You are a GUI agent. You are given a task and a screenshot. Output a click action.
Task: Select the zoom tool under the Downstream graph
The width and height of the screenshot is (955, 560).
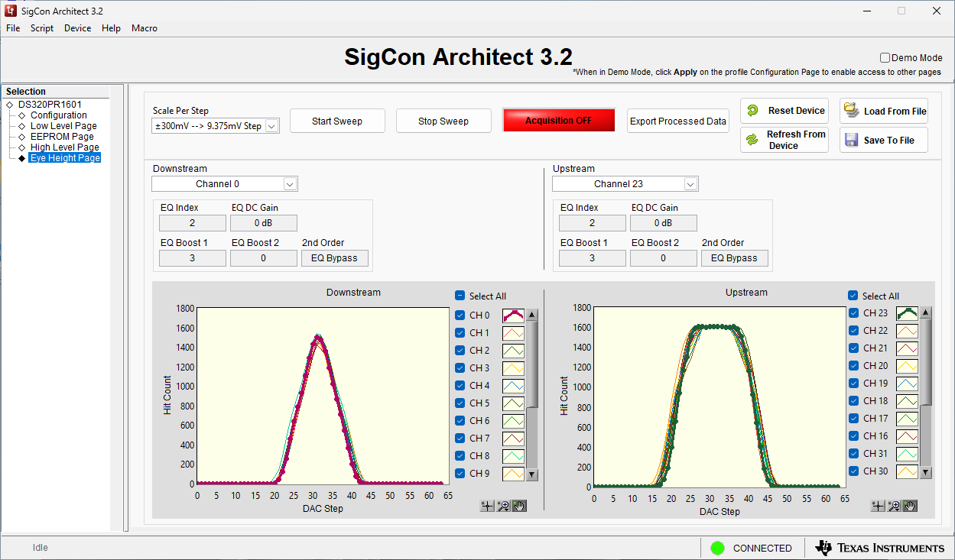click(x=503, y=506)
